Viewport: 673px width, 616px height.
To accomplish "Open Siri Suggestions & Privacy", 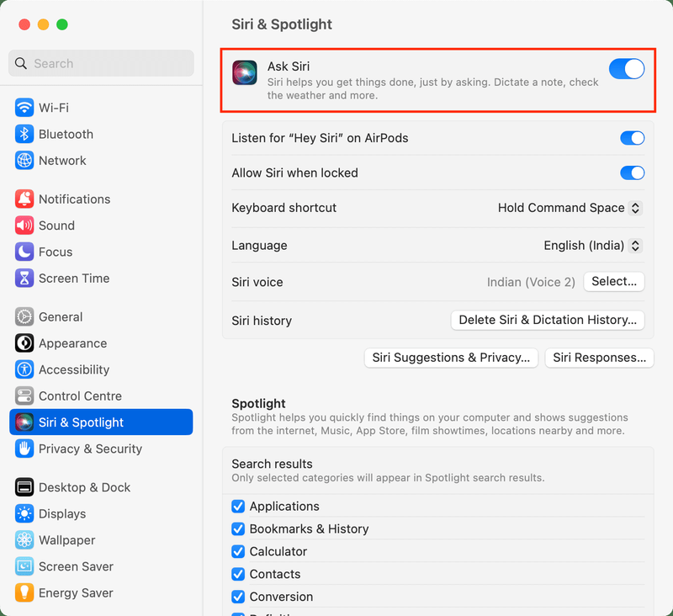I will [451, 358].
